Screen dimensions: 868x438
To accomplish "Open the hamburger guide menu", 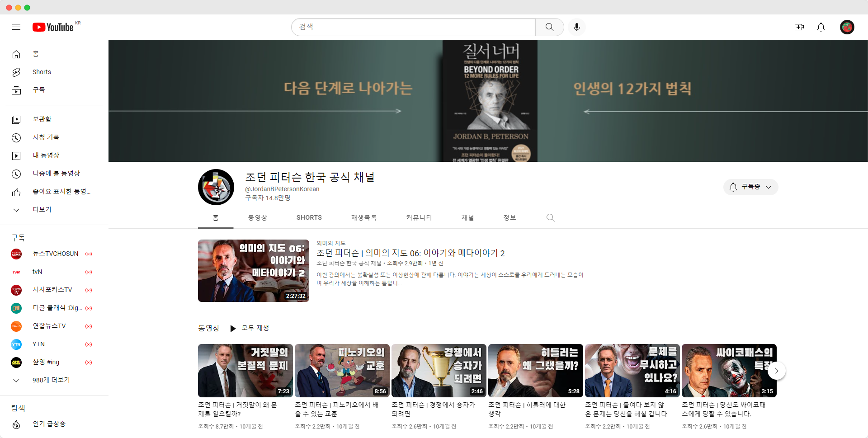I will pyautogui.click(x=16, y=27).
